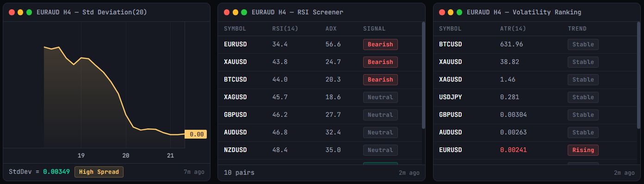Screen dimensions: 644x184
Task: Sort by SIGNAL column header
Action: (374, 29)
